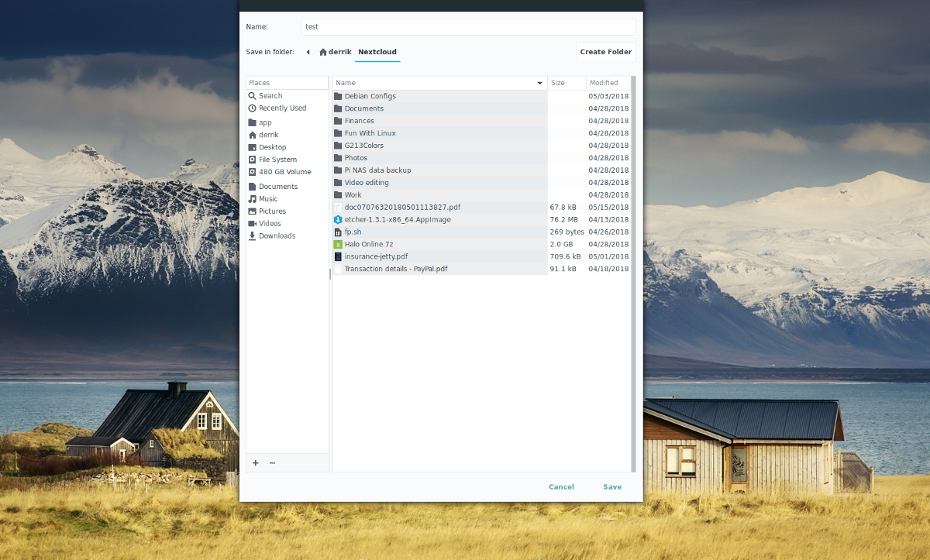Viewport: 930px width, 560px height.
Task: Select doc07076320180501113827.pdf file
Action: pos(481,208)
